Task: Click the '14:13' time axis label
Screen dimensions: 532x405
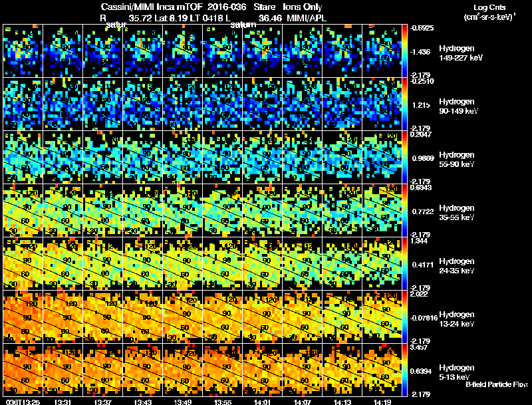Action: pos(342,402)
